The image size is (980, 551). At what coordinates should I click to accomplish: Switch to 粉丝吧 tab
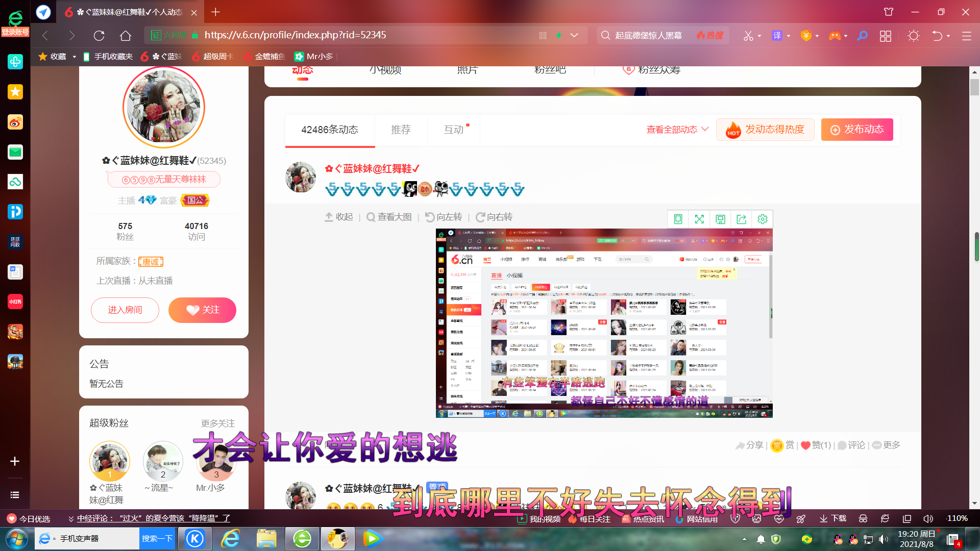(550, 70)
